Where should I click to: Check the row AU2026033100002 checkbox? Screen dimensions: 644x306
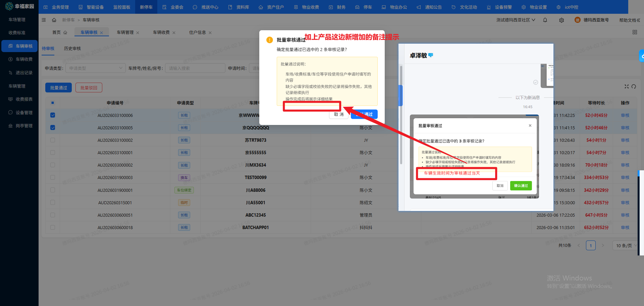point(53,140)
